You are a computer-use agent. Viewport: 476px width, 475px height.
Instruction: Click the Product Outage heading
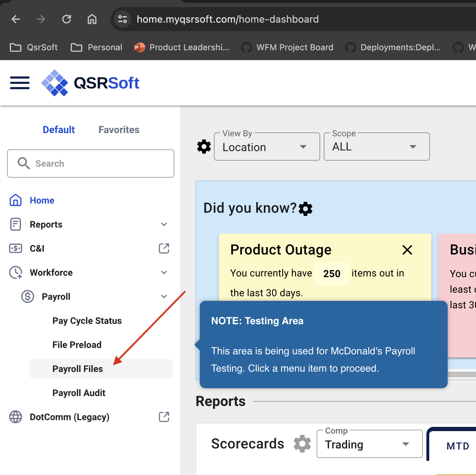tap(281, 250)
